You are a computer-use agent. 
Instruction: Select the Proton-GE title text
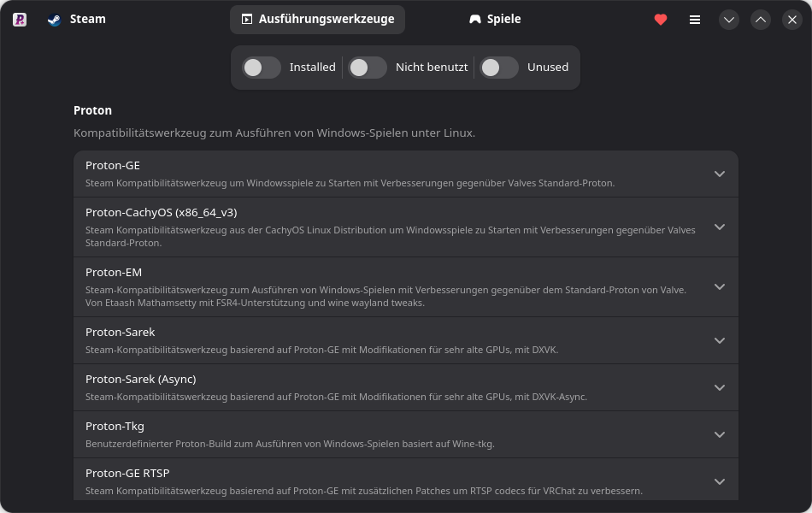(x=112, y=165)
